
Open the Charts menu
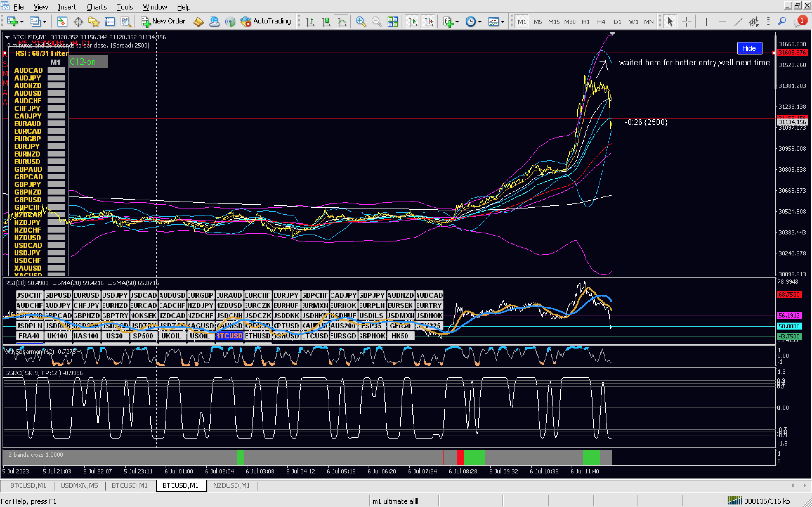[96, 7]
